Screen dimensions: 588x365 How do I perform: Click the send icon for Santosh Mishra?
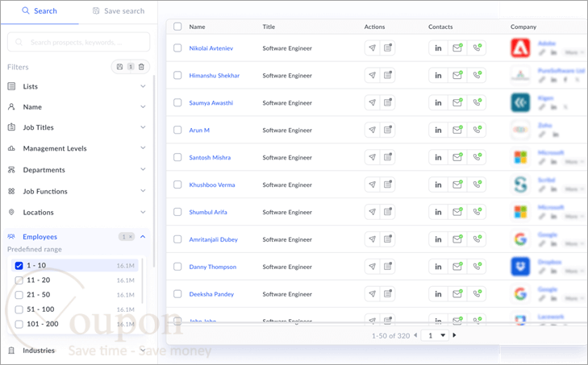coord(372,157)
